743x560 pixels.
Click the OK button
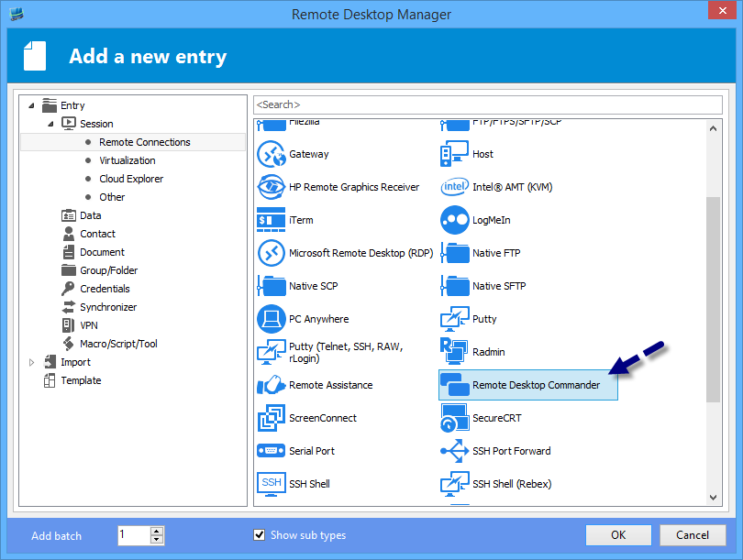[618, 535]
